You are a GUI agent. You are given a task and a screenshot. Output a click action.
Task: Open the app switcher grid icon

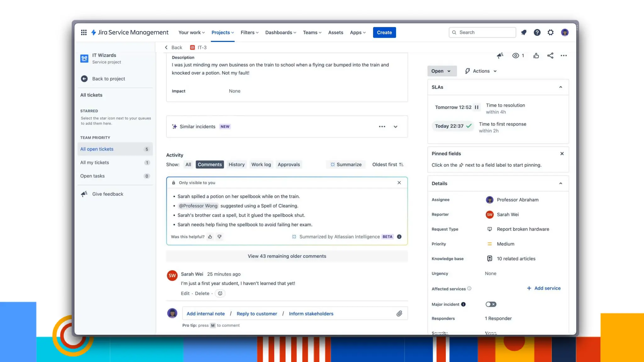pyautogui.click(x=84, y=32)
